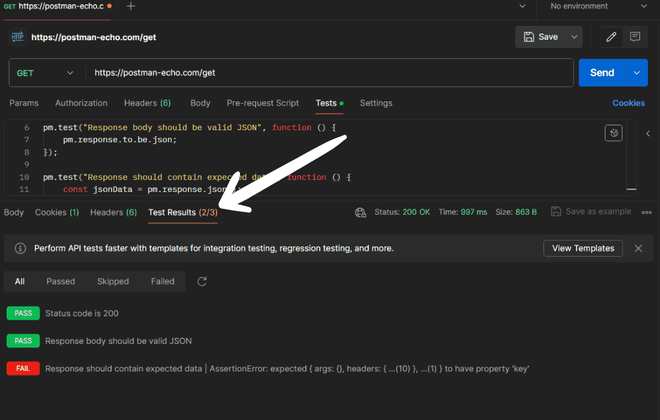The width and height of the screenshot is (660, 420).
Task: Click PASS badge for Status code test
Action: (x=23, y=313)
